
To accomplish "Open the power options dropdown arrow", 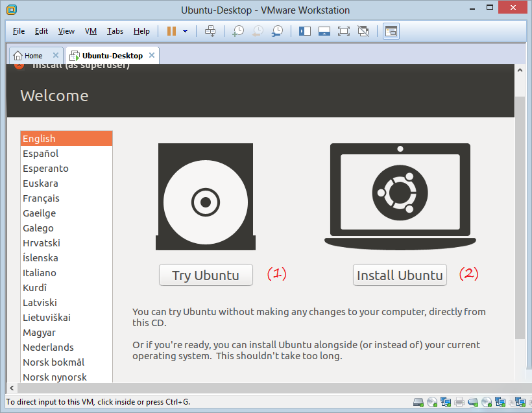I will 186,31.
